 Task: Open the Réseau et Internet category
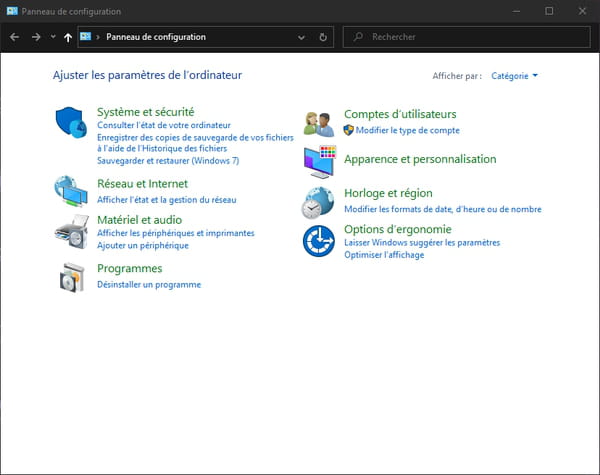tap(142, 184)
